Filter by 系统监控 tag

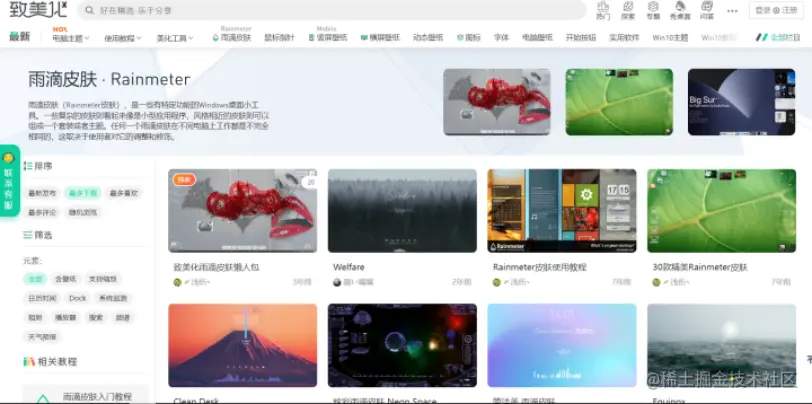[x=112, y=298]
